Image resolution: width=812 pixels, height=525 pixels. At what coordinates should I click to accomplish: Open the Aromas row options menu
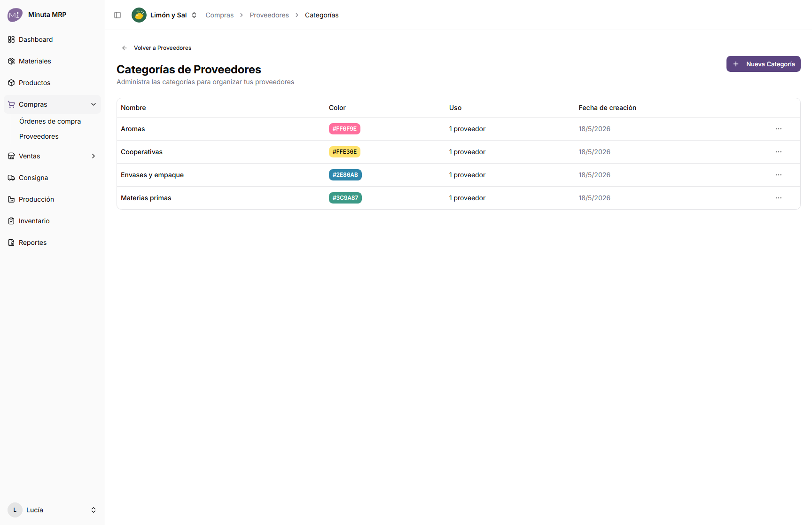(779, 129)
